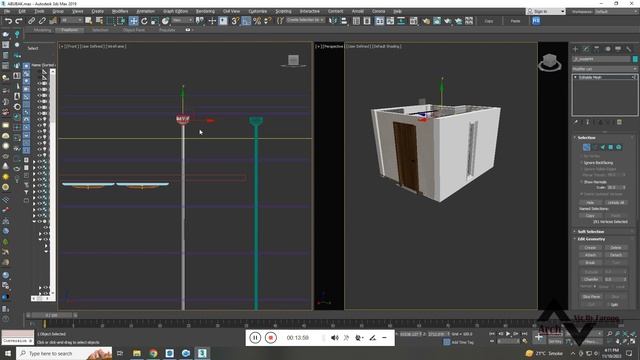Enable Vertex sub-object selection icon
640x360 pixels.
click(586, 147)
